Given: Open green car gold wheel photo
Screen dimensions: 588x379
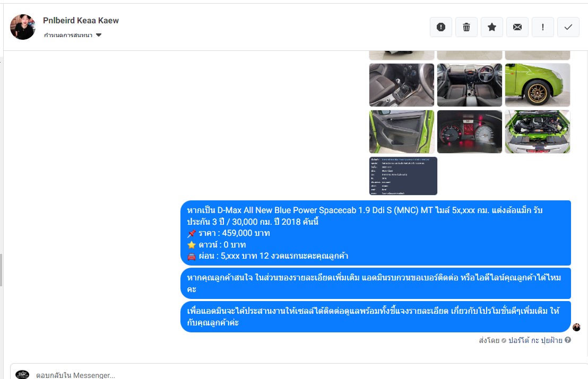Looking at the screenshot, I should pyautogui.click(x=538, y=85).
